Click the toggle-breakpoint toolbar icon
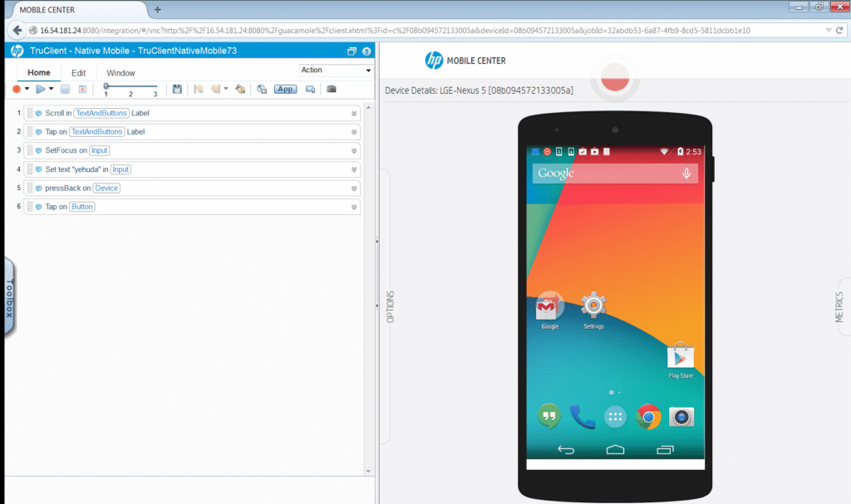This screenshot has height=504, width=851. point(216,89)
